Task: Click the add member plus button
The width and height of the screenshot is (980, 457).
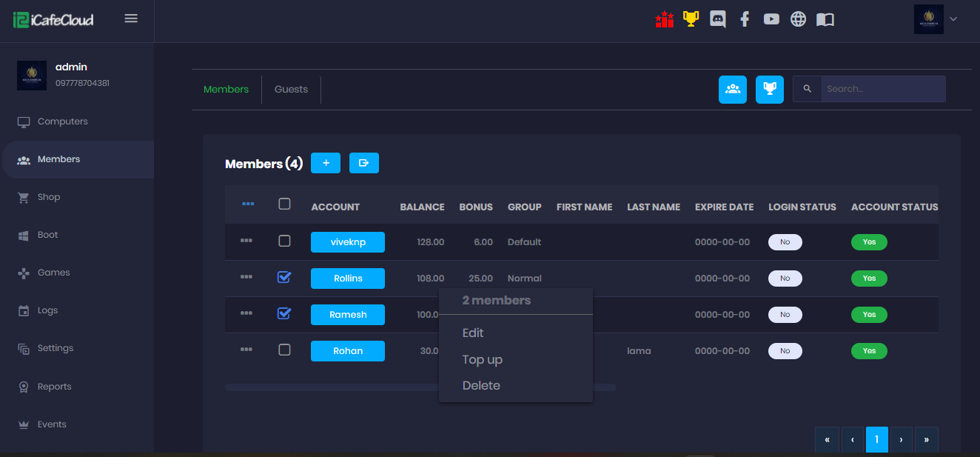Action: pyautogui.click(x=325, y=163)
